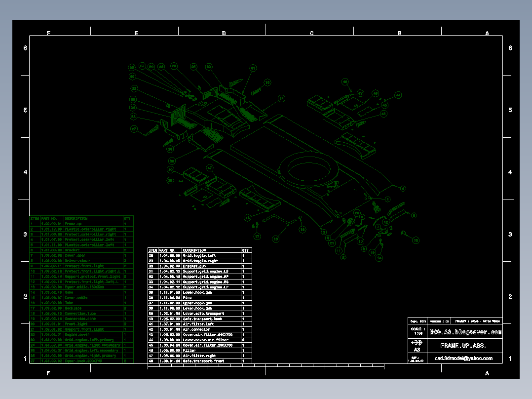Select row 1 Frame.up in left table

(74, 223)
